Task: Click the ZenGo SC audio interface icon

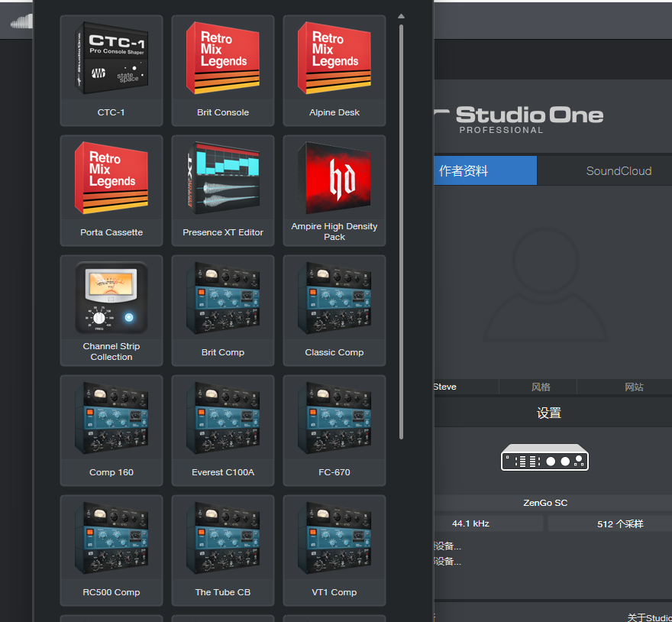Action: (x=544, y=457)
